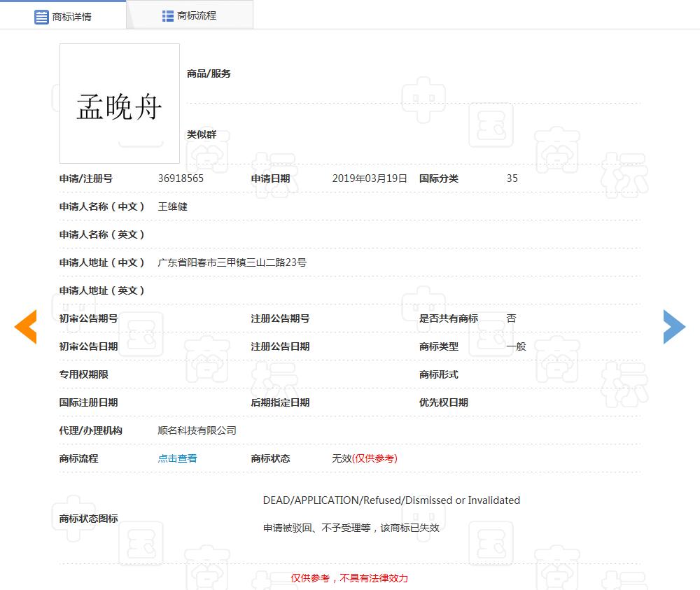Click the international class value 35
Image resolution: width=700 pixels, height=590 pixels.
(512, 178)
